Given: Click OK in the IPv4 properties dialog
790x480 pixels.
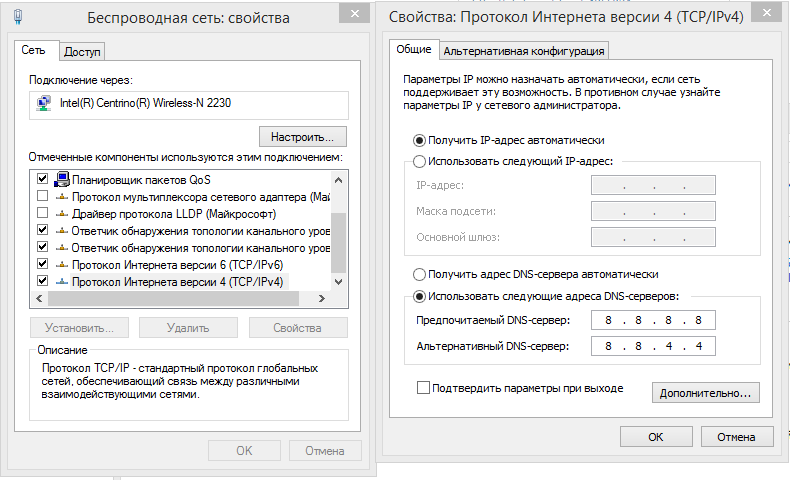Looking at the screenshot, I should [x=656, y=437].
